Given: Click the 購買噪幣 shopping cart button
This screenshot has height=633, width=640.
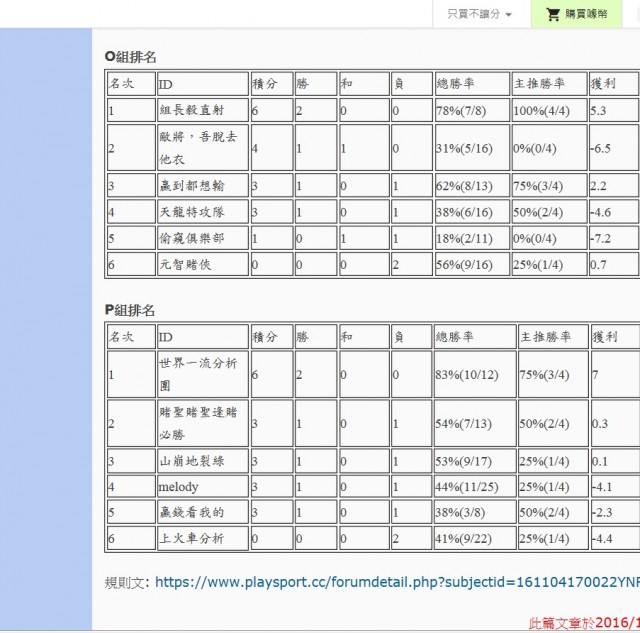Looking at the screenshot, I should coord(576,14).
